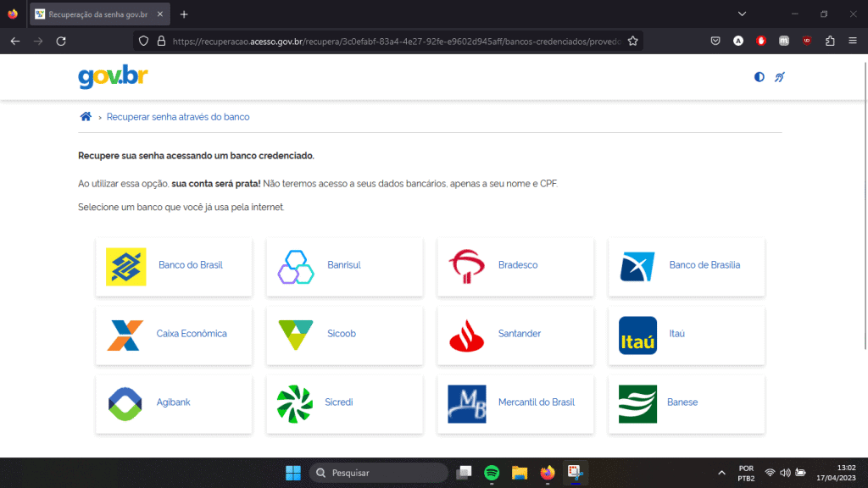
Task: Choose the Bradesco text link
Action: point(518,265)
